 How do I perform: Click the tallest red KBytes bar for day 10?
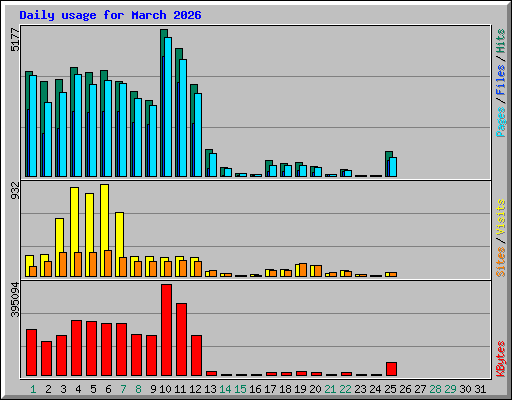(x=166, y=330)
